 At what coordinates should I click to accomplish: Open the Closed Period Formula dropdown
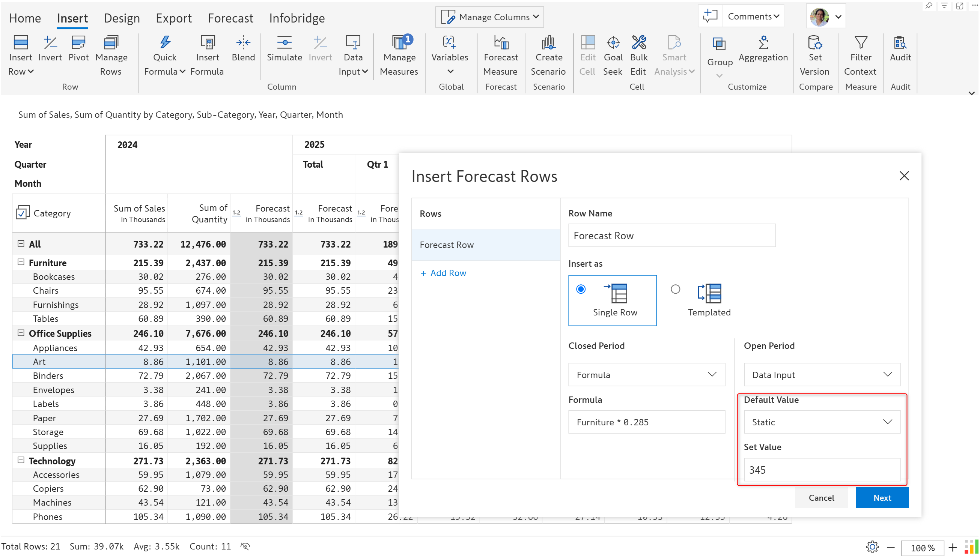[x=646, y=375]
